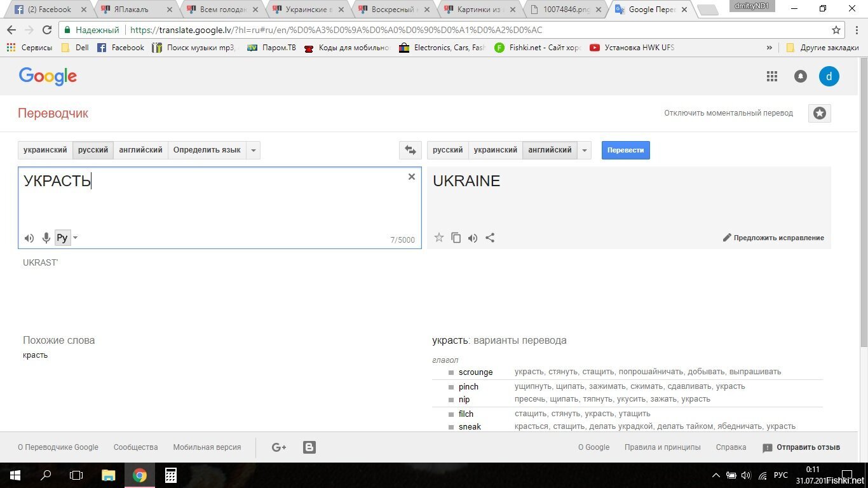Open the Ру input method dropdown
The image size is (868, 488).
click(x=76, y=238)
